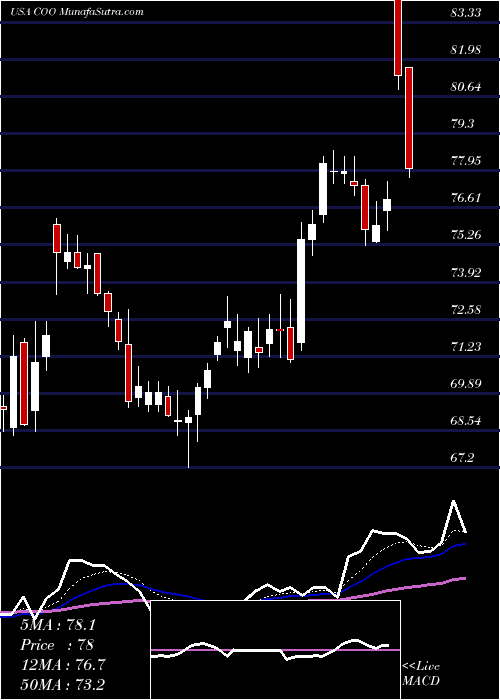Click the 72.58 price axis label
The height and width of the screenshot is (700, 500).
coord(466,309)
